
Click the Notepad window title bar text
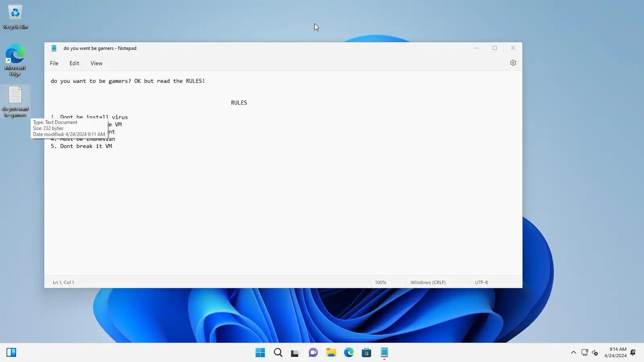[x=100, y=48]
